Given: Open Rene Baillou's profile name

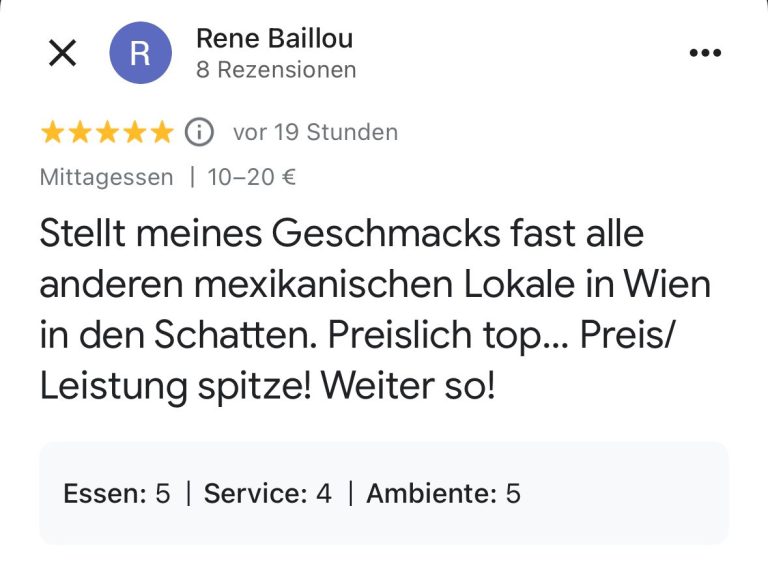Looking at the screenshot, I should pyautogui.click(x=274, y=39).
